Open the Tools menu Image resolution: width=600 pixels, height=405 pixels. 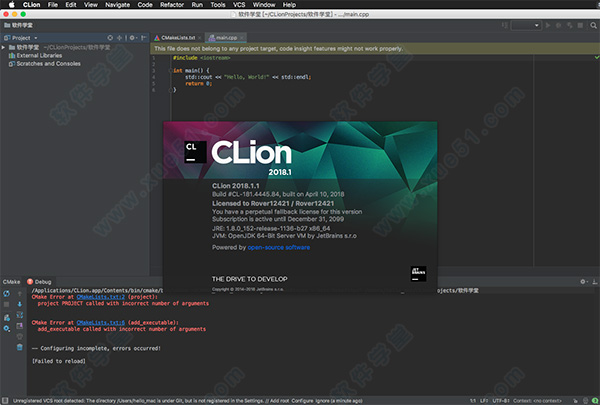coord(218,5)
